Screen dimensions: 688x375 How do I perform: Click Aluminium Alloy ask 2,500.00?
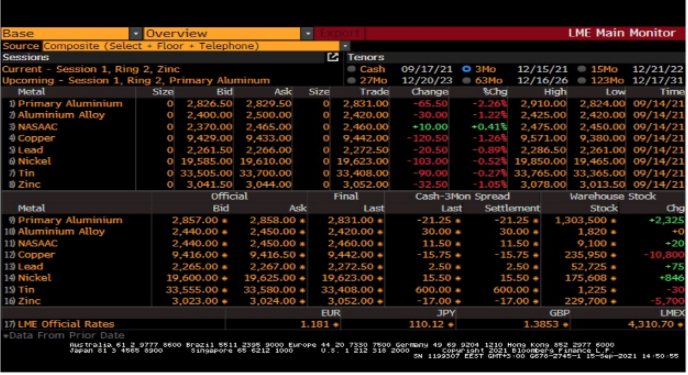tap(269, 115)
